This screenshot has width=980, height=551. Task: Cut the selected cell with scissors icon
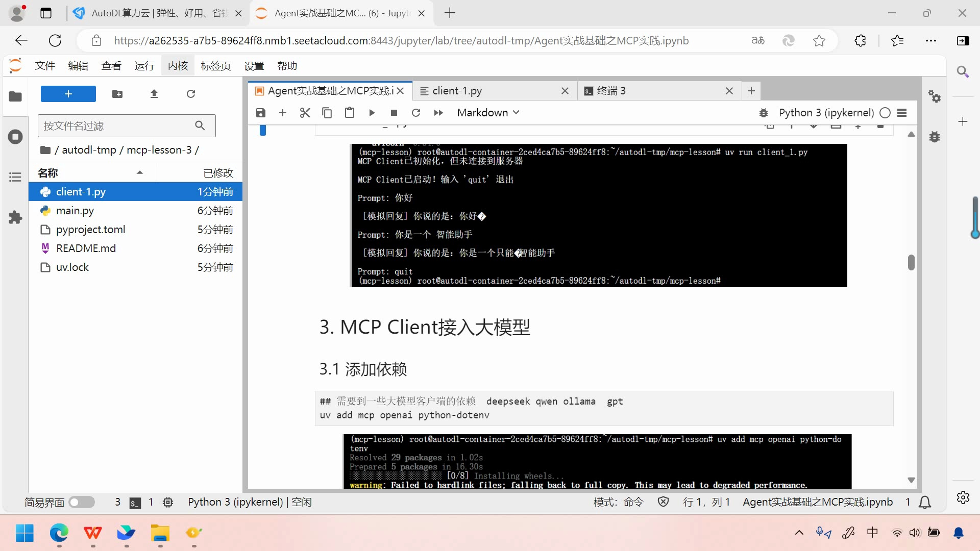point(305,113)
